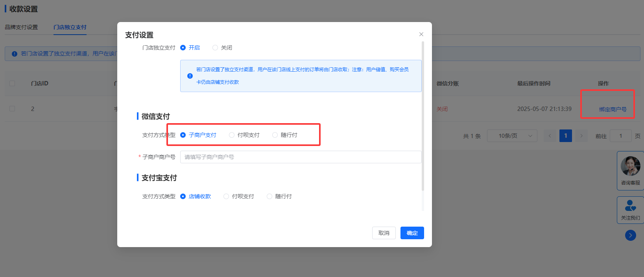Click the 门店ID column header

tap(40, 83)
